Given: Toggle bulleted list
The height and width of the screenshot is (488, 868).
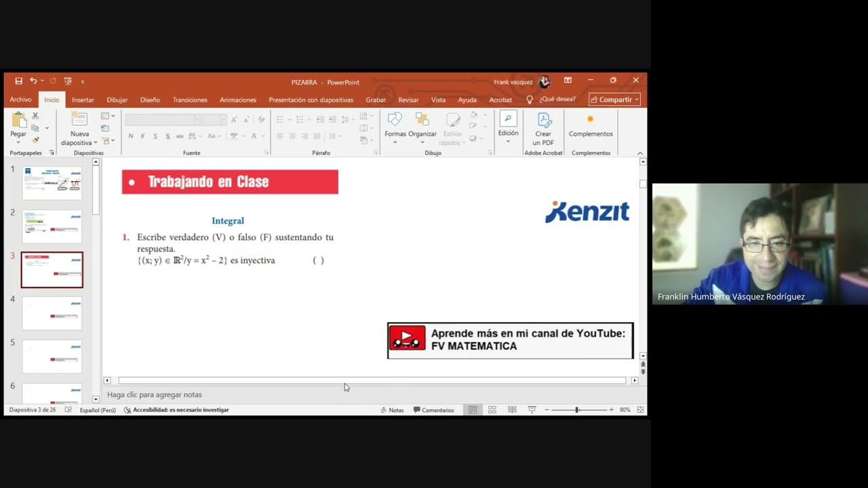Looking at the screenshot, I should pyautogui.click(x=281, y=119).
